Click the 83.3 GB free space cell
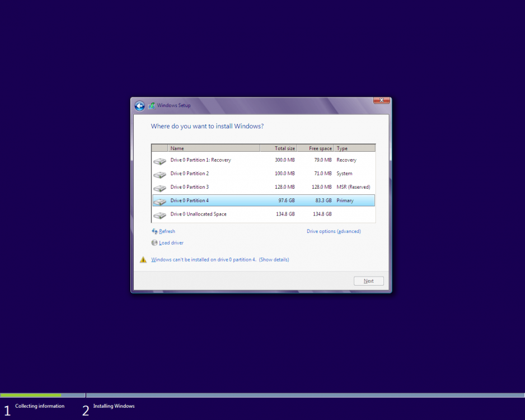Screen dimensions: 525x420 pyautogui.click(x=324, y=200)
